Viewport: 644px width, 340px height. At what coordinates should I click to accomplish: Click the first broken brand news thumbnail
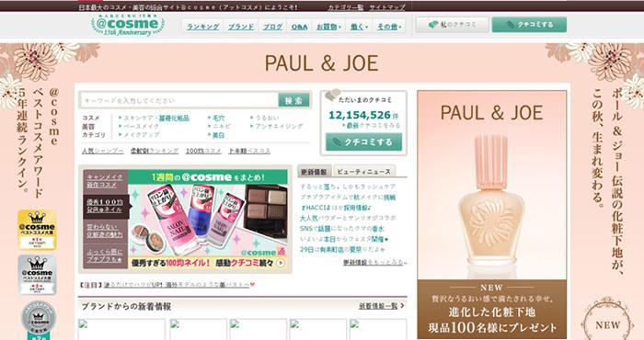coord(121,329)
